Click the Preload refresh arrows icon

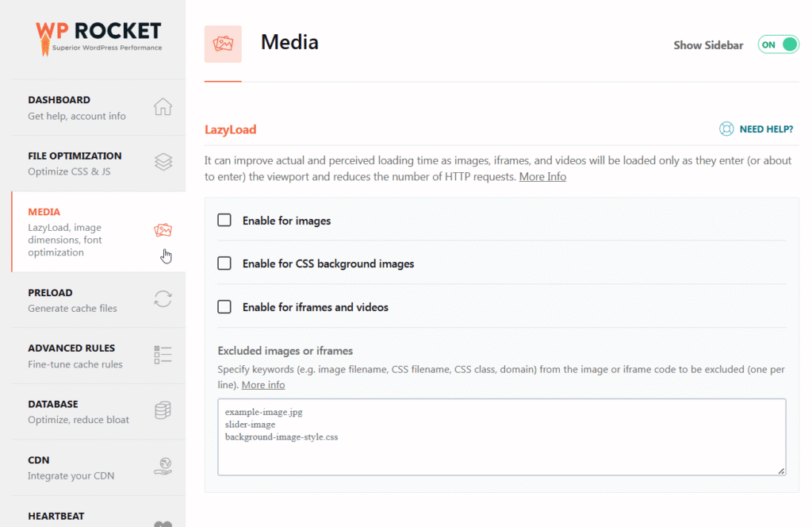click(x=163, y=299)
